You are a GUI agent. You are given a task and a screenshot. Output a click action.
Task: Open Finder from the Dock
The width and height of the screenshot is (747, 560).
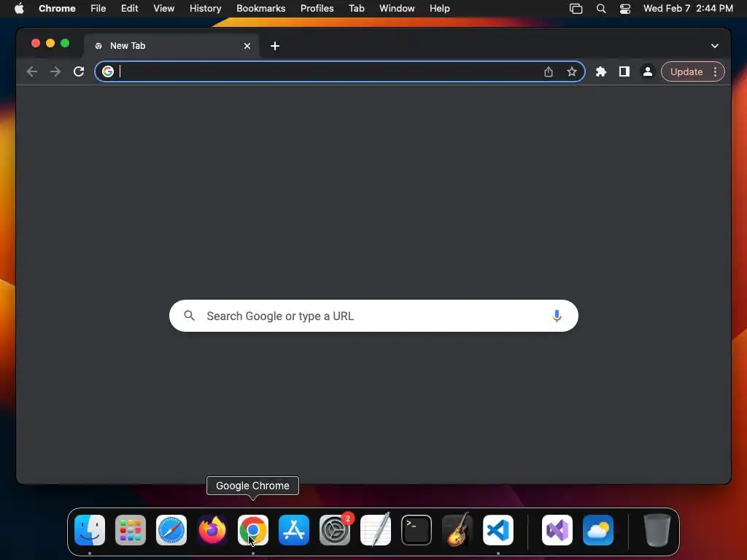tap(90, 530)
